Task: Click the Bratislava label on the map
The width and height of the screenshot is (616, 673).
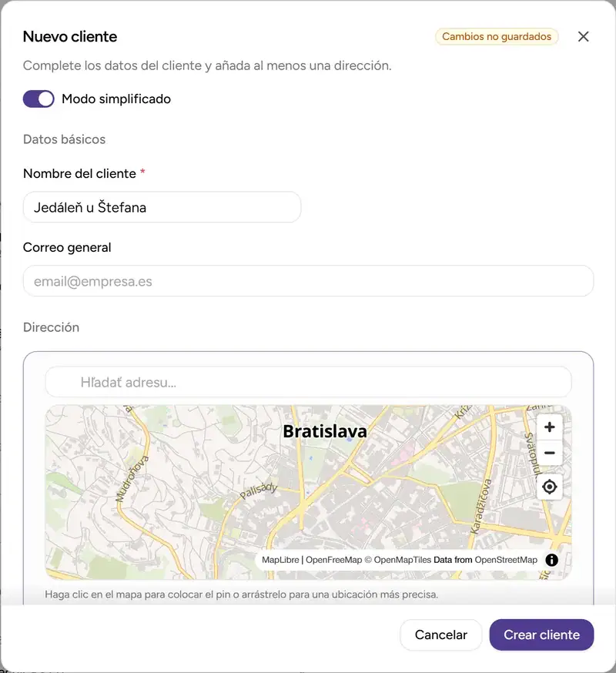Action: 326,431
